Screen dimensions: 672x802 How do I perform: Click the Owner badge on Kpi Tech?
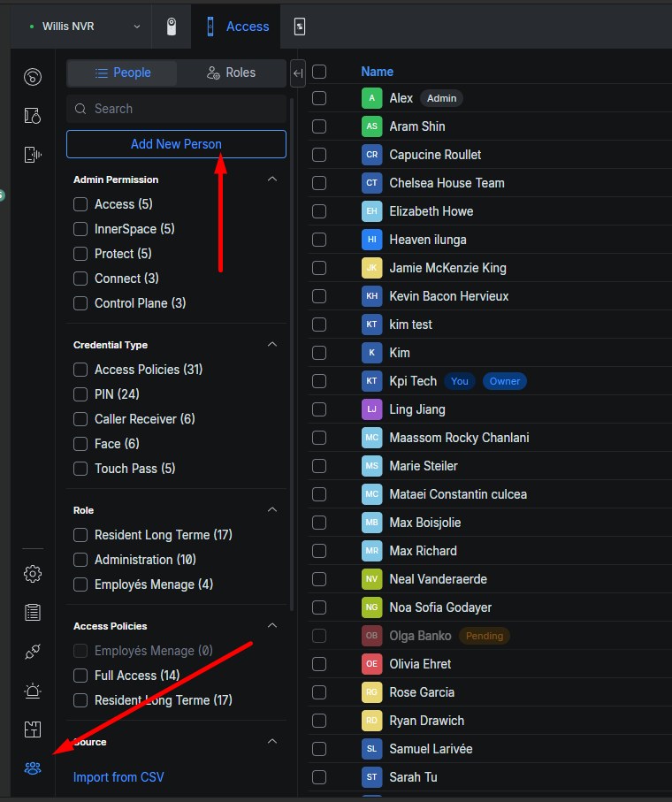click(504, 381)
